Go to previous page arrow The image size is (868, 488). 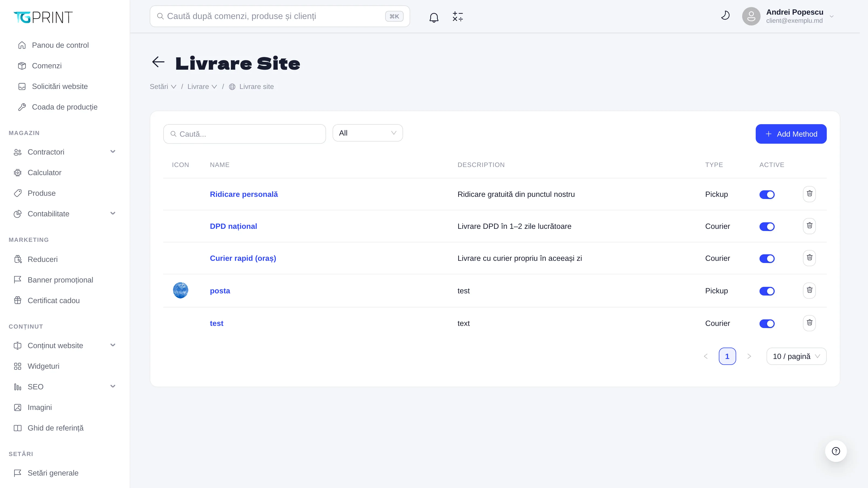(706, 356)
